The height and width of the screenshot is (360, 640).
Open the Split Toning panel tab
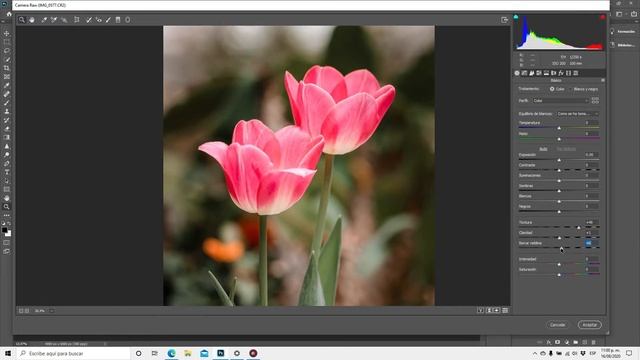(547, 73)
